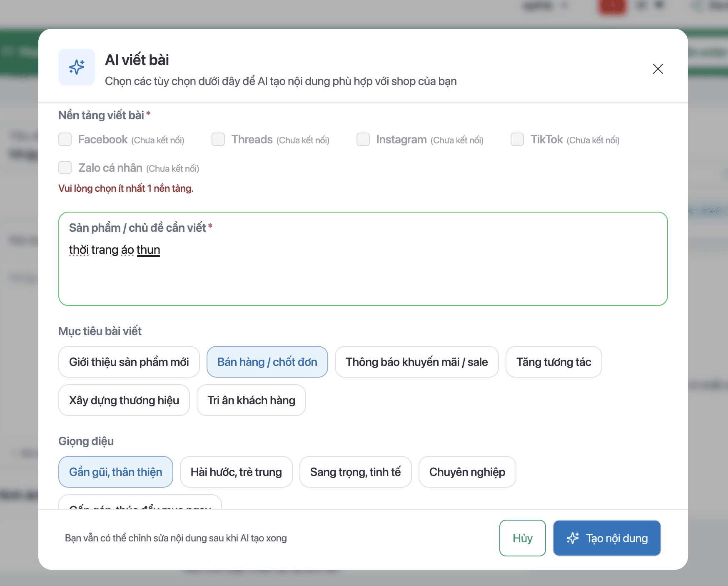Viewport: 728px width, 586px height.
Task: Select goal Tri ân khách hàng
Action: 252,400
